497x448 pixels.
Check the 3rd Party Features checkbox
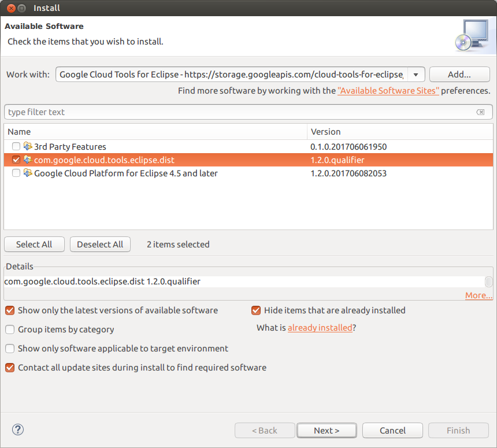tap(16, 146)
